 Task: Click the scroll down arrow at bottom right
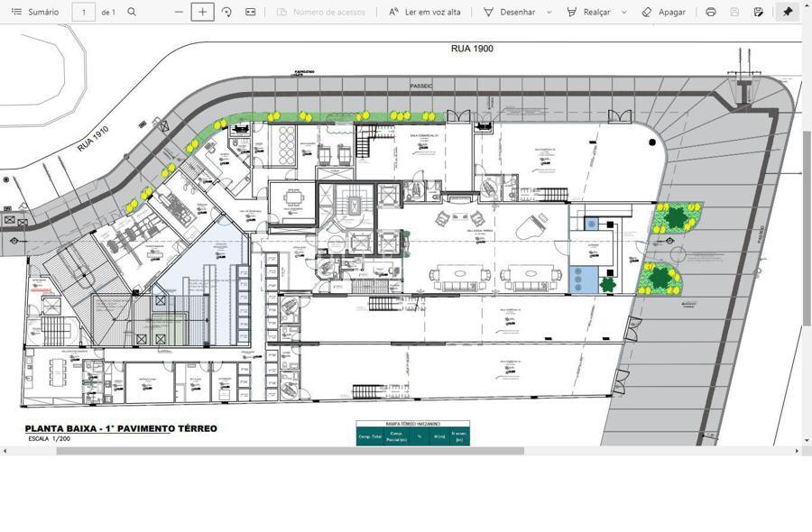pyautogui.click(x=806, y=441)
